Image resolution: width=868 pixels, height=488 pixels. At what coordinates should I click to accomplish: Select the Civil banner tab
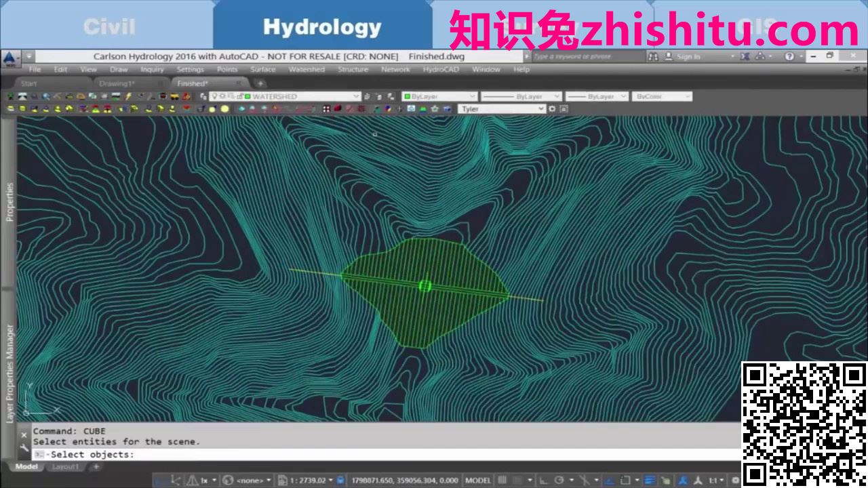(x=108, y=27)
